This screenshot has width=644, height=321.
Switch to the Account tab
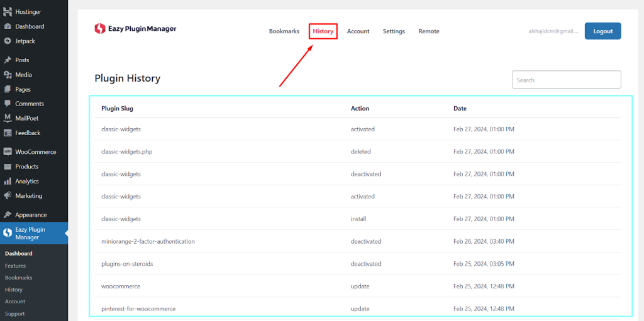tap(358, 31)
